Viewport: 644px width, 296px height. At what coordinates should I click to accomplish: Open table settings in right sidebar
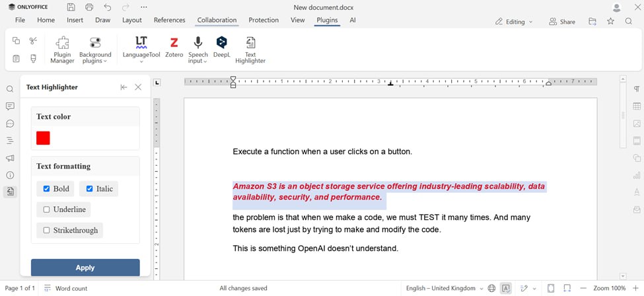point(637,106)
